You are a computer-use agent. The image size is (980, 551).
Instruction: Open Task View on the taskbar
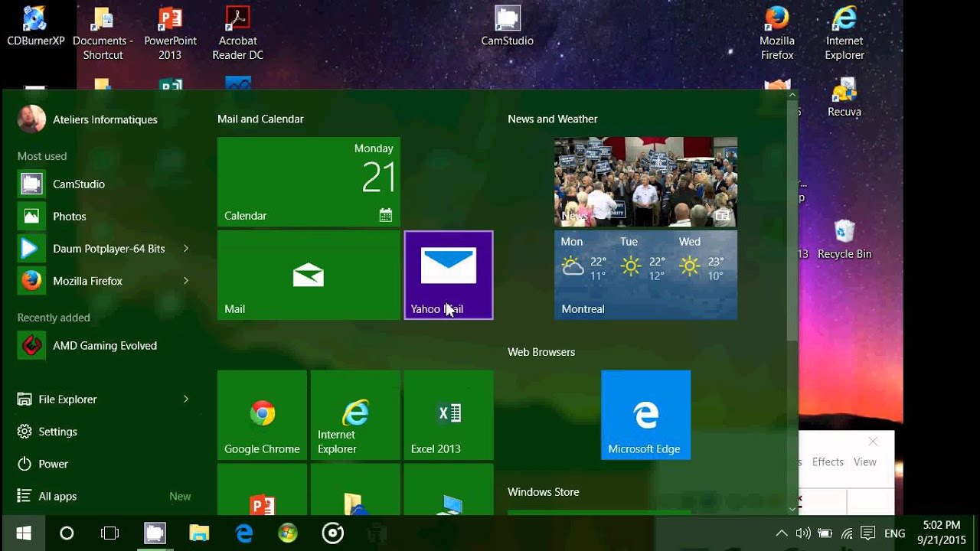click(x=110, y=533)
